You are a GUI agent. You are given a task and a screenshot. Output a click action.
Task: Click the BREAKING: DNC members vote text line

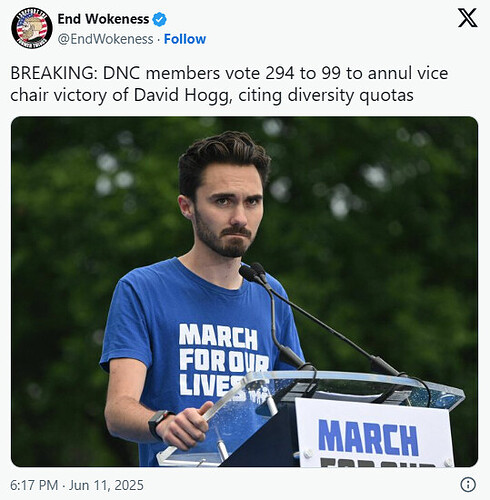[x=229, y=73]
